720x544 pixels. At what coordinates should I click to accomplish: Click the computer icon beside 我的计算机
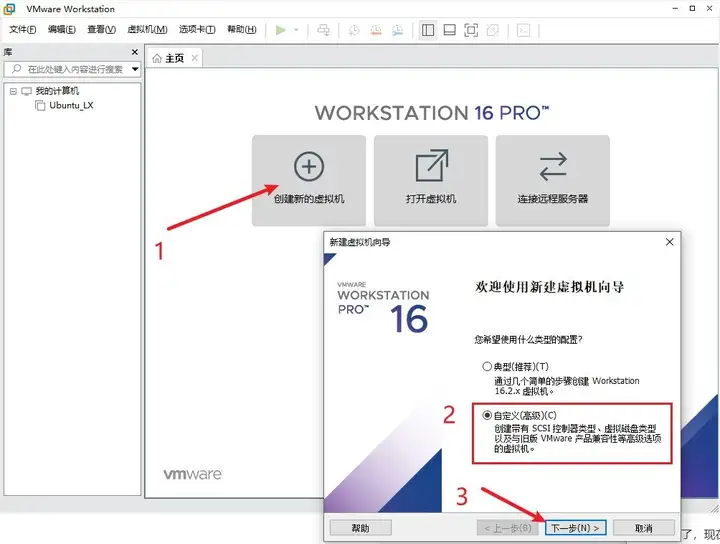point(27,91)
